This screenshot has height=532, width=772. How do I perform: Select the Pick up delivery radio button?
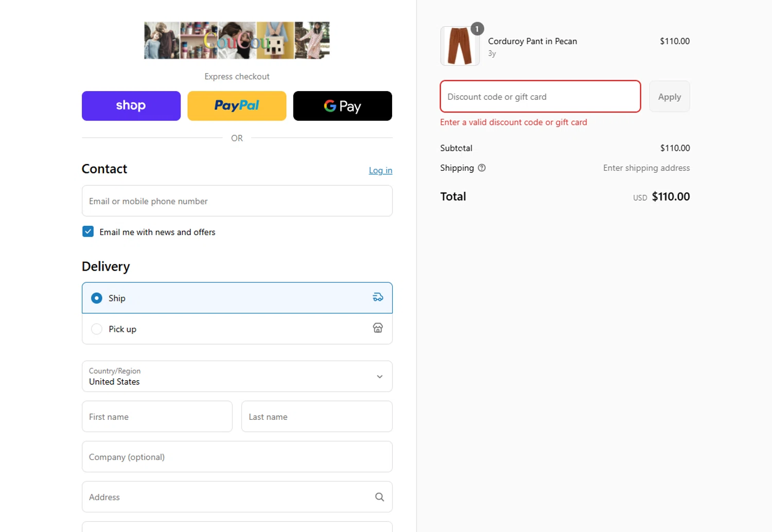pyautogui.click(x=96, y=329)
